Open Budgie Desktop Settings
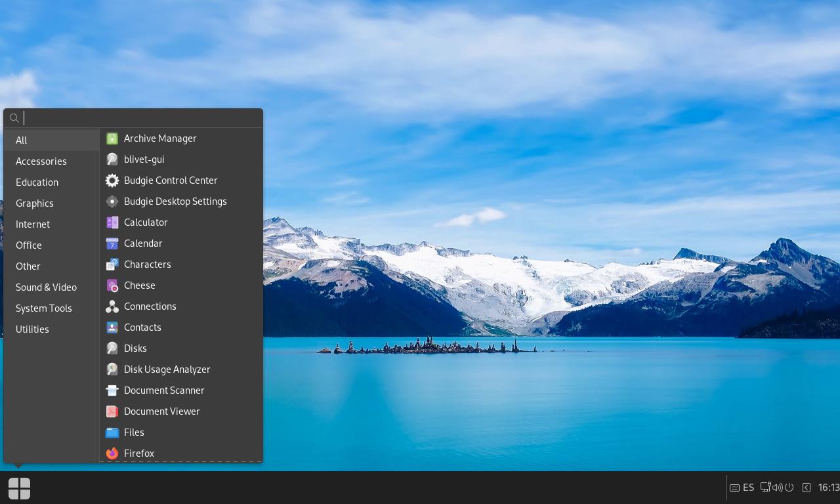This screenshot has height=504, width=840. pos(180,201)
